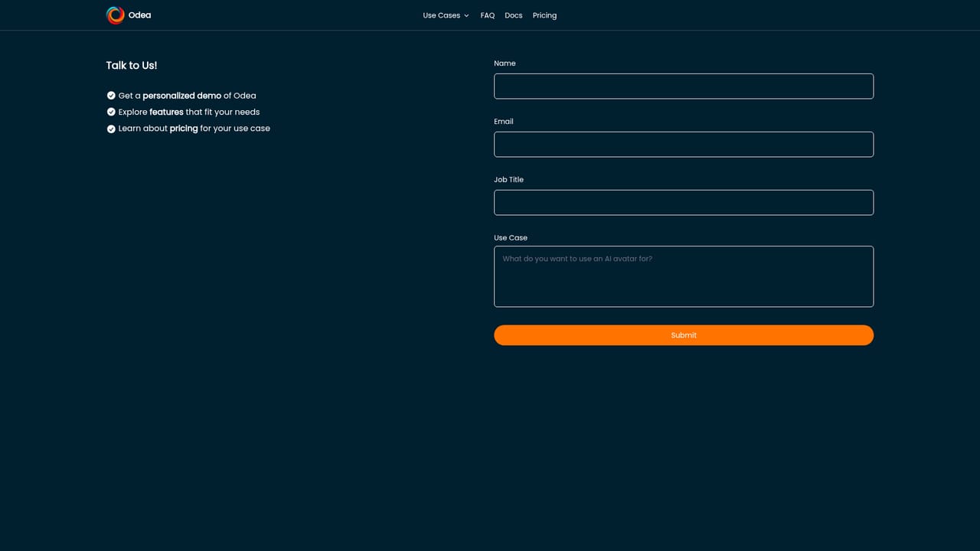Screen dimensions: 980x551
Task: Submit the contact form
Action: point(684,335)
